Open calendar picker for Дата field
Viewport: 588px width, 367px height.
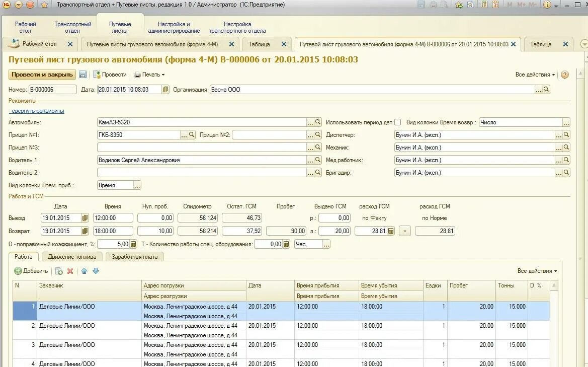click(165, 89)
